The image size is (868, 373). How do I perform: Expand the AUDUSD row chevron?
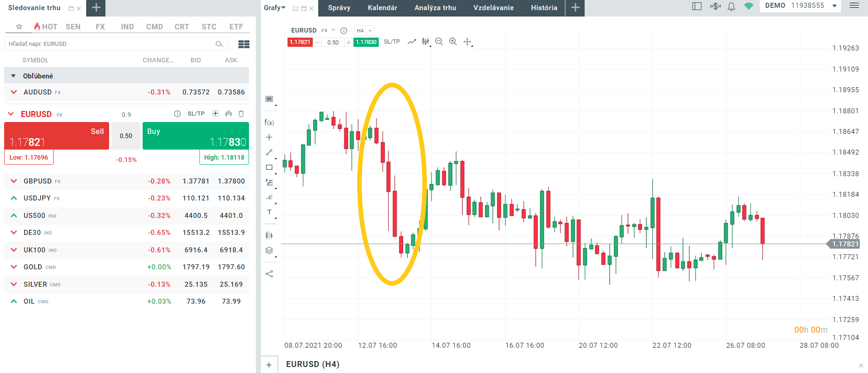(14, 92)
